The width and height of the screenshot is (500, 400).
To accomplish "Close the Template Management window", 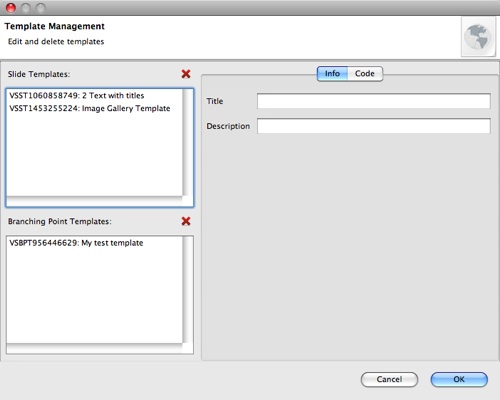I will click(11, 7).
